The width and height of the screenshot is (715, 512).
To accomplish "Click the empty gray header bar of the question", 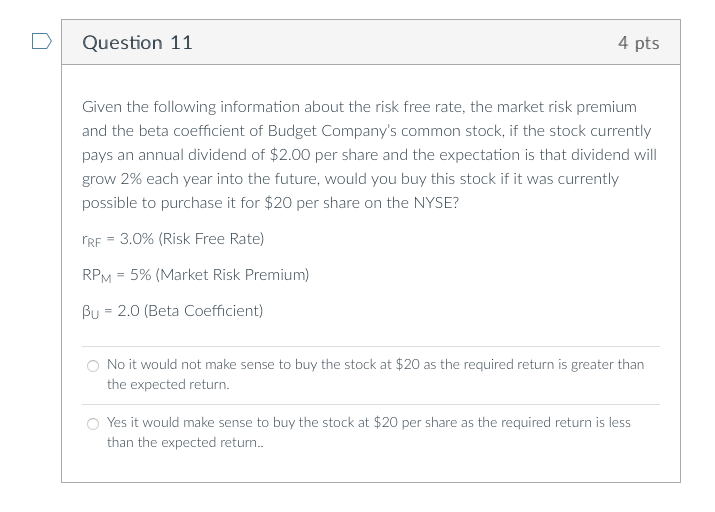I will point(400,43).
